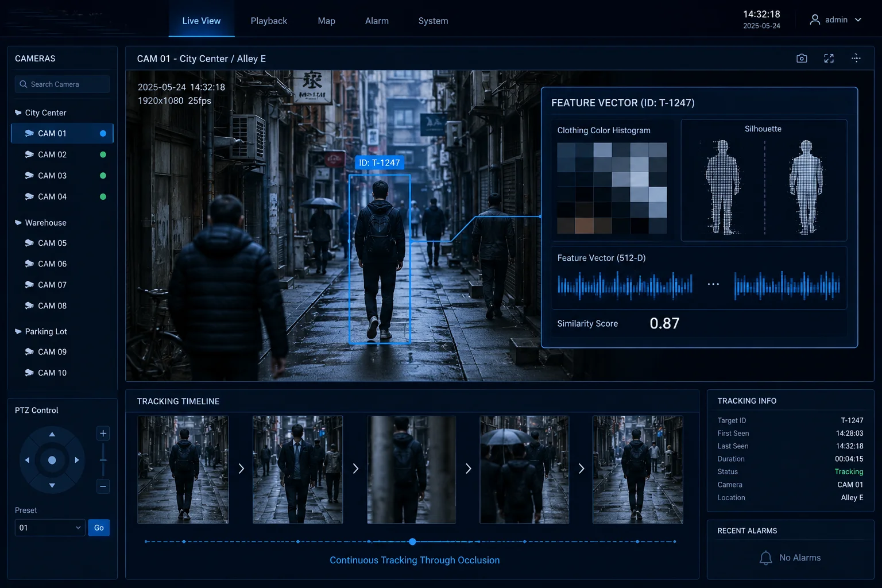
Task: Collapse the Warehouse camera group
Action: coord(18,223)
